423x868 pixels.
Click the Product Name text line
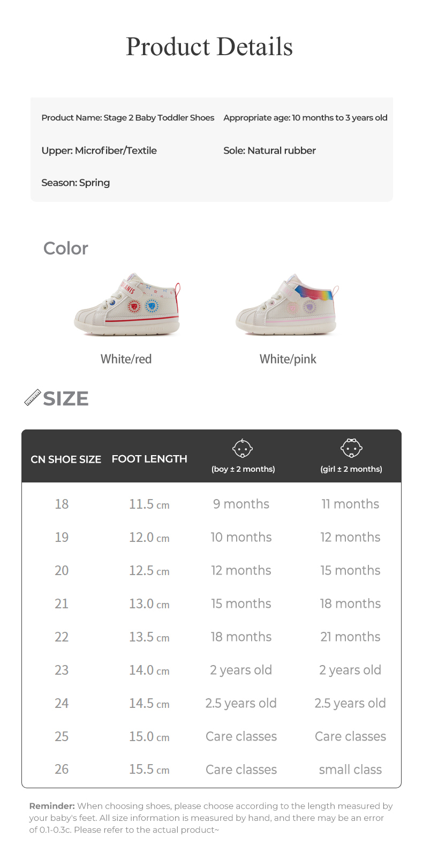point(128,118)
